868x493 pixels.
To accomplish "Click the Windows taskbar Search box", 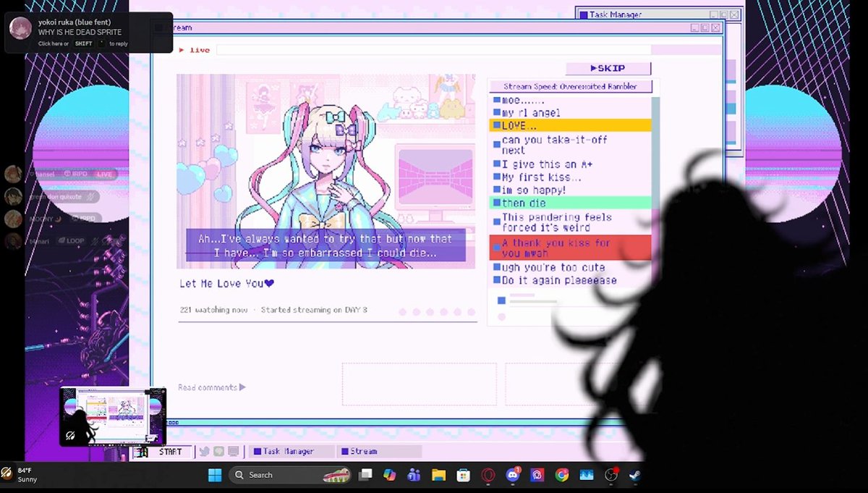I will pyautogui.click(x=291, y=475).
